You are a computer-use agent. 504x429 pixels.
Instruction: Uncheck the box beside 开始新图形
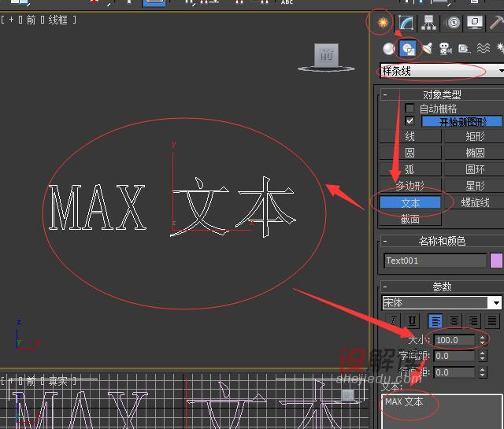click(409, 121)
